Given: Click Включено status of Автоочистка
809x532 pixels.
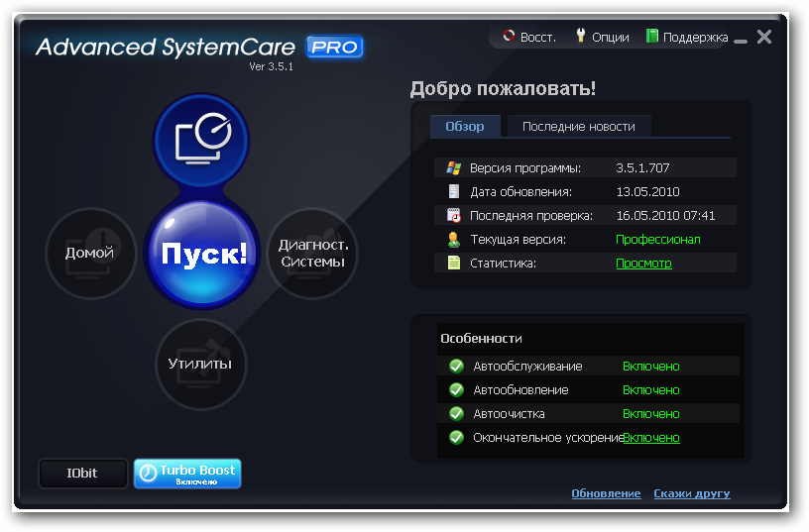Looking at the screenshot, I should [x=650, y=414].
